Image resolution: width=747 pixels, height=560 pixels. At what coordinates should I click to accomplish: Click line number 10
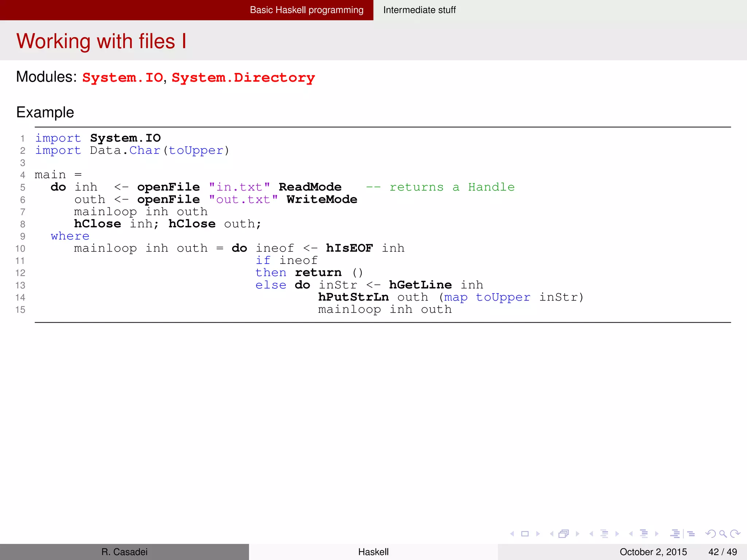tap(20, 249)
